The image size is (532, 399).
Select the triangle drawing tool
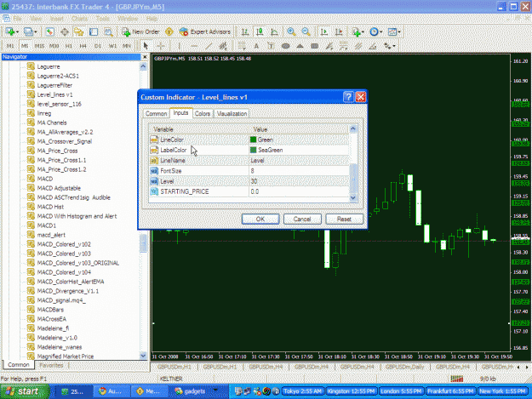[300, 46]
